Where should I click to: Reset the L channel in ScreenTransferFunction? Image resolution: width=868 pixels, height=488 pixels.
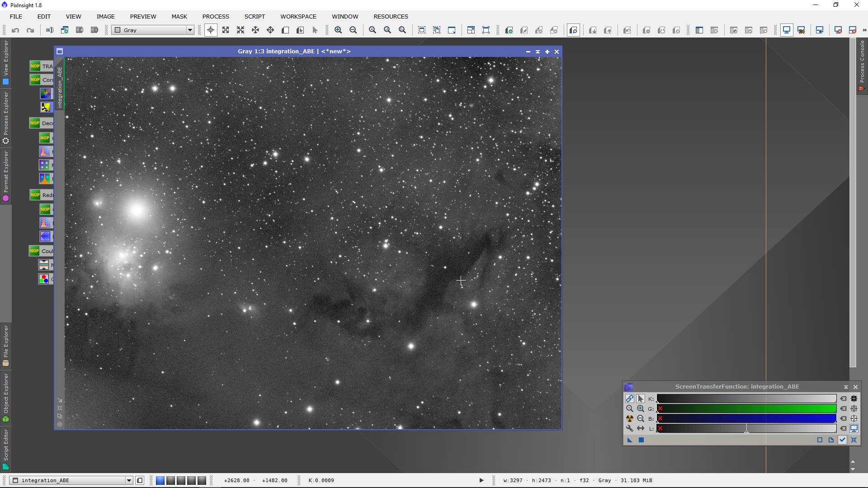click(x=843, y=428)
